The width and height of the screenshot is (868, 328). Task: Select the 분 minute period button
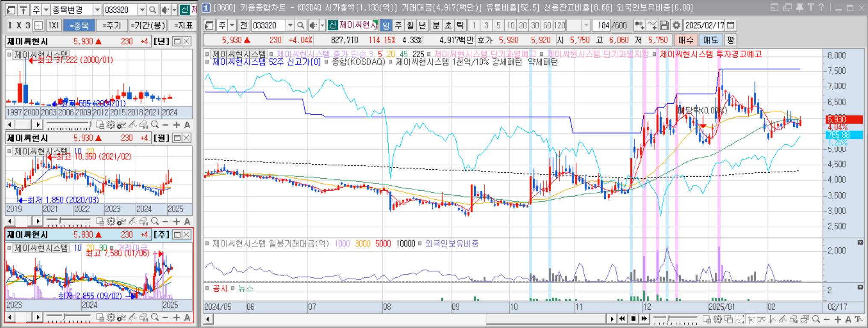point(436,25)
